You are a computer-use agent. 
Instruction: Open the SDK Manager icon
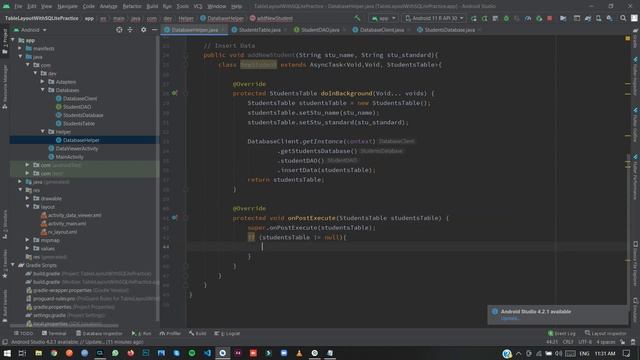609,18
